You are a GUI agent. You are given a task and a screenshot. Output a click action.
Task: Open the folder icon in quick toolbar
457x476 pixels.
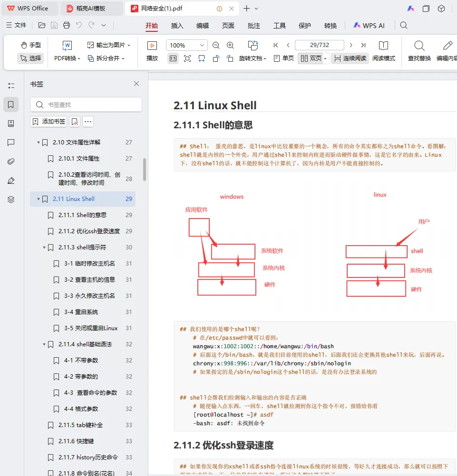click(x=42, y=25)
